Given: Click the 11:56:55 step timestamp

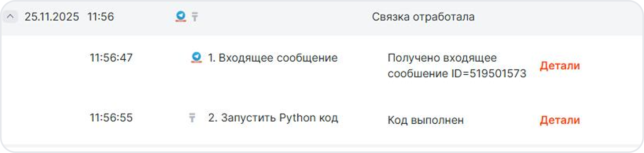Looking at the screenshot, I should 111,118.
